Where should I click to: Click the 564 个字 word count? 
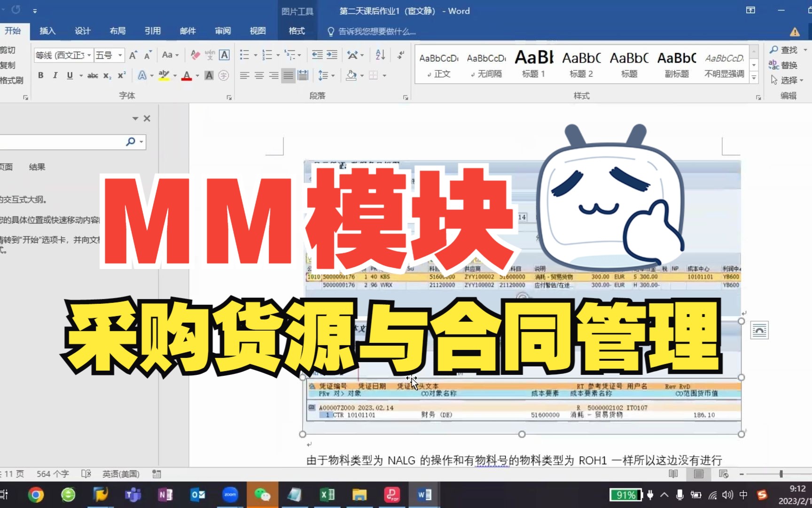[52, 474]
